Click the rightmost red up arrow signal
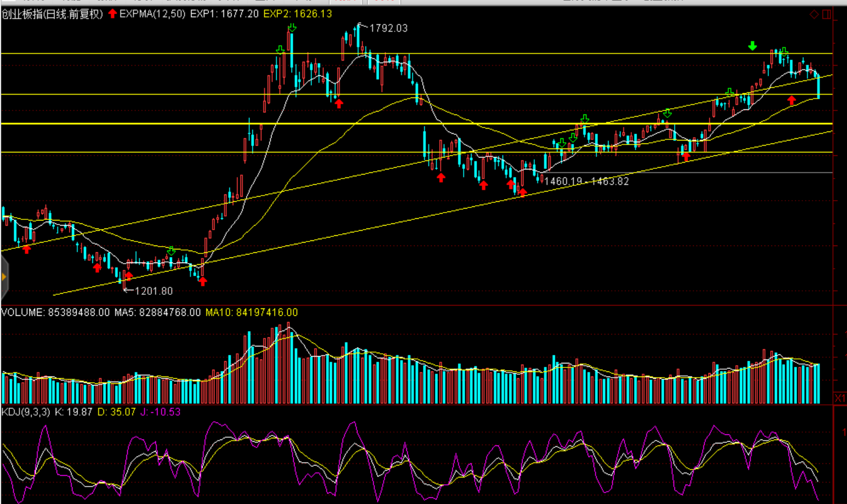 coord(791,100)
